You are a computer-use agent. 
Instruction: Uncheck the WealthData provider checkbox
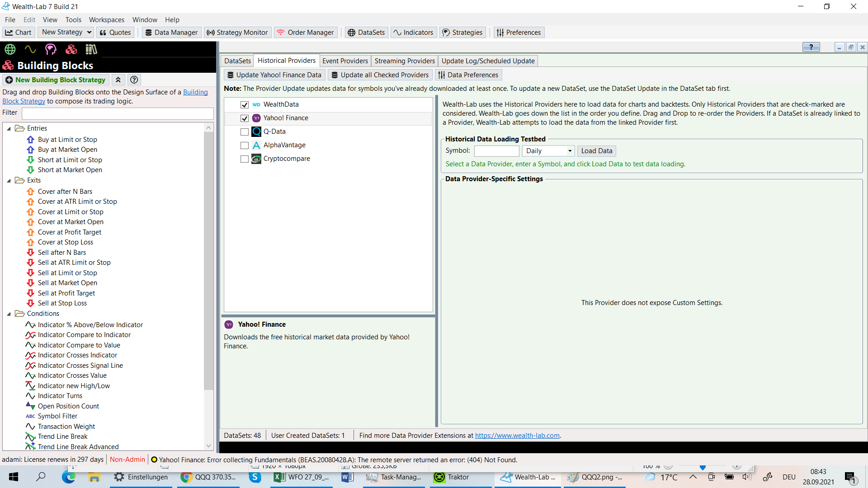245,105
